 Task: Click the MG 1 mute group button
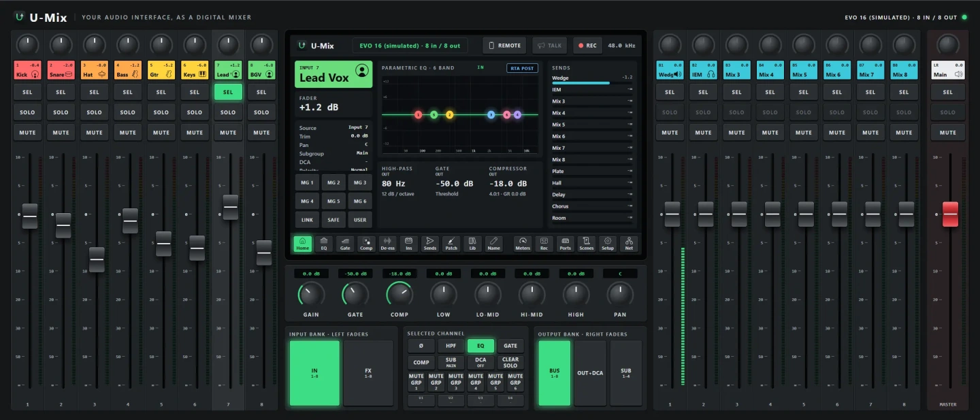pos(307,182)
